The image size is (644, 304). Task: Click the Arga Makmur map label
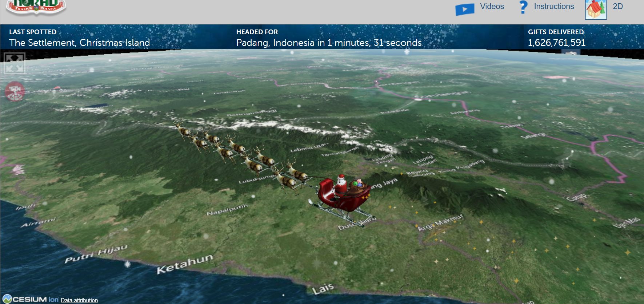tap(440, 222)
